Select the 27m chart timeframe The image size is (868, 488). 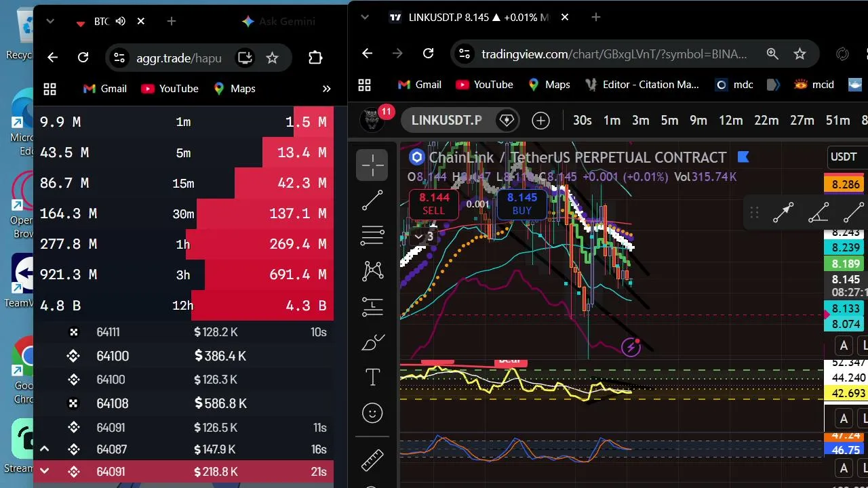(x=802, y=121)
